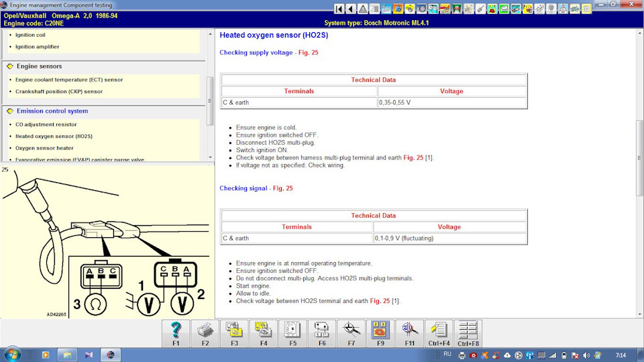Open media player from the taskbar
The width and height of the screenshot is (644, 362).
[x=46, y=355]
